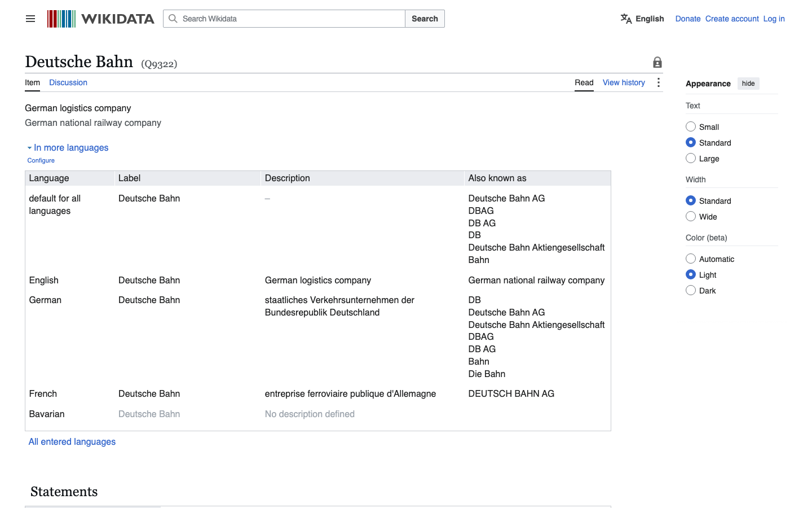This screenshot has height=508, width=812.
Task: Click 'German national railway company' under the title
Action: 93,122
